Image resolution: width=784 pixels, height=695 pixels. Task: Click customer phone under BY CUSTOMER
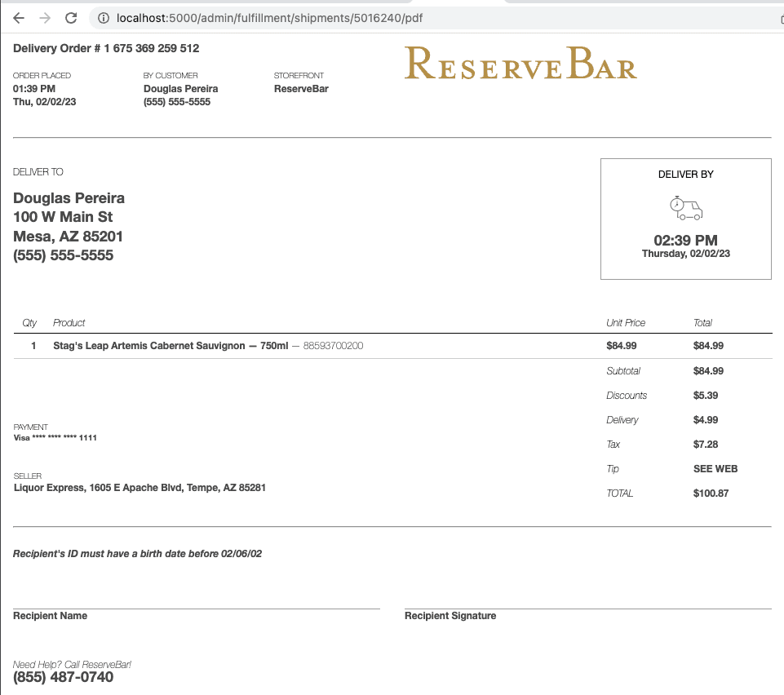(x=177, y=101)
